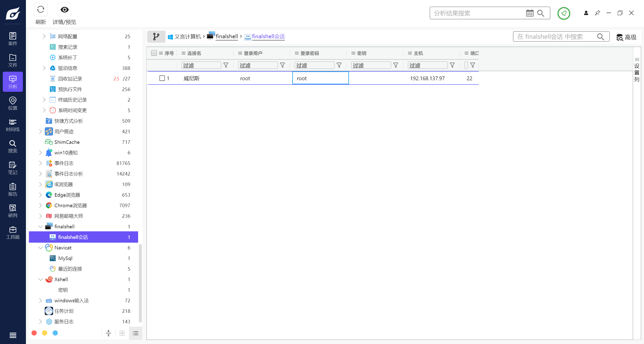Click the filter funnel for 连接名 column

(226, 65)
